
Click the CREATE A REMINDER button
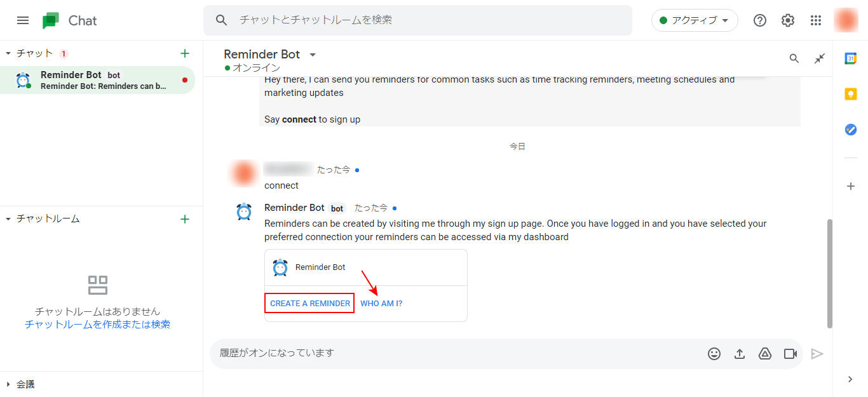coord(309,303)
